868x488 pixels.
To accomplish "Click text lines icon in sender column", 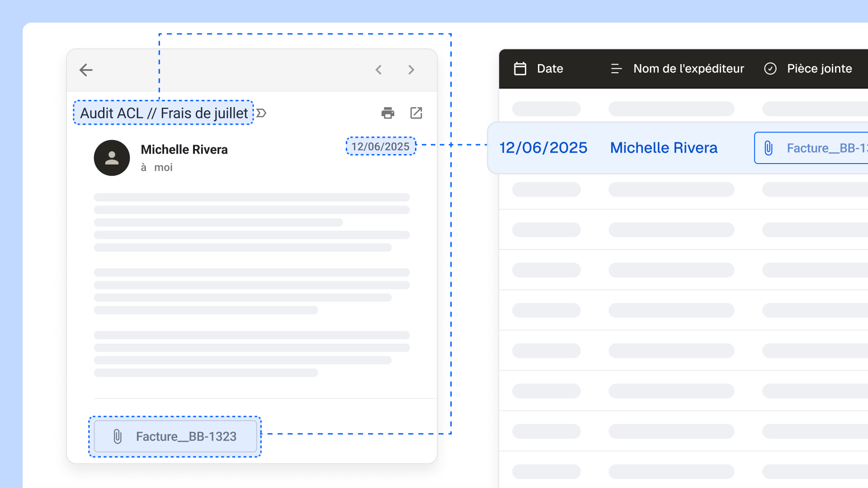I will (616, 69).
